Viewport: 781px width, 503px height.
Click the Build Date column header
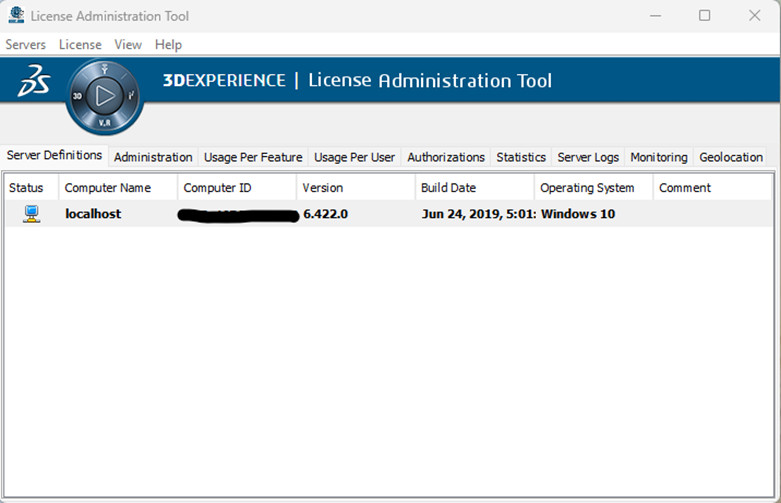[x=448, y=187]
